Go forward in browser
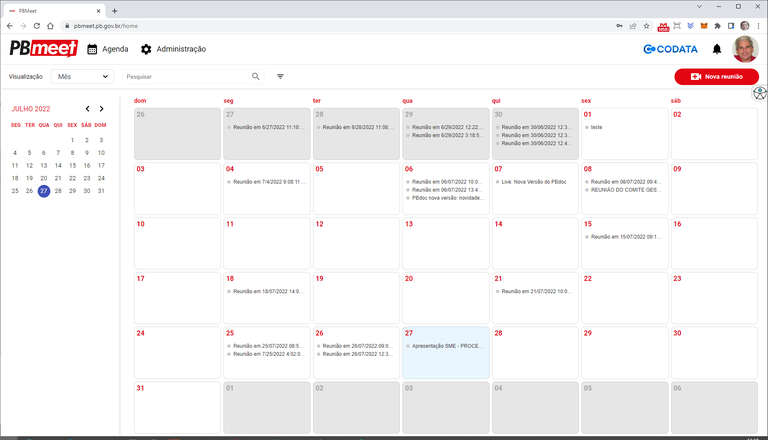The width and height of the screenshot is (768, 440). pyautogui.click(x=23, y=26)
